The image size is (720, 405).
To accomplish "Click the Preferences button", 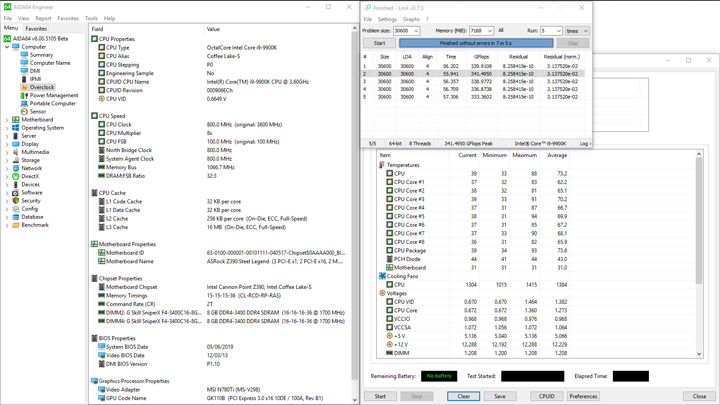I will (583, 396).
